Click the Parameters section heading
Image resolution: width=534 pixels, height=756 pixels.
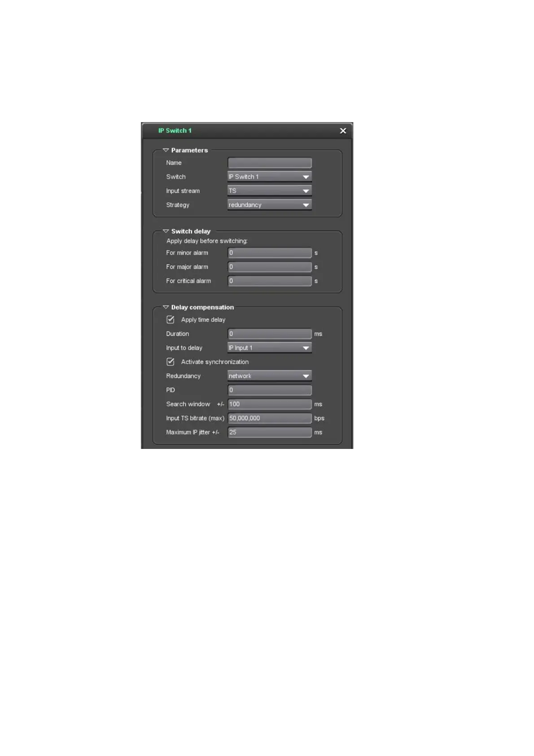(x=189, y=150)
